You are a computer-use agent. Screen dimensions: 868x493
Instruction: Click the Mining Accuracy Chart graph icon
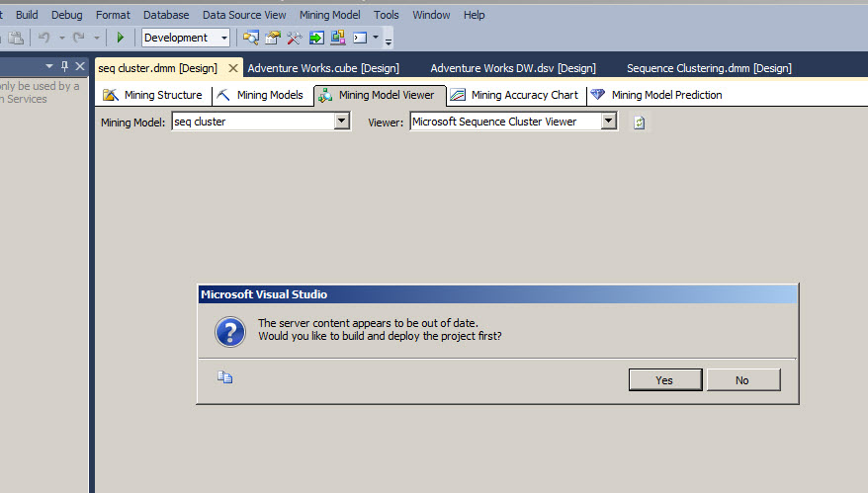pos(458,95)
